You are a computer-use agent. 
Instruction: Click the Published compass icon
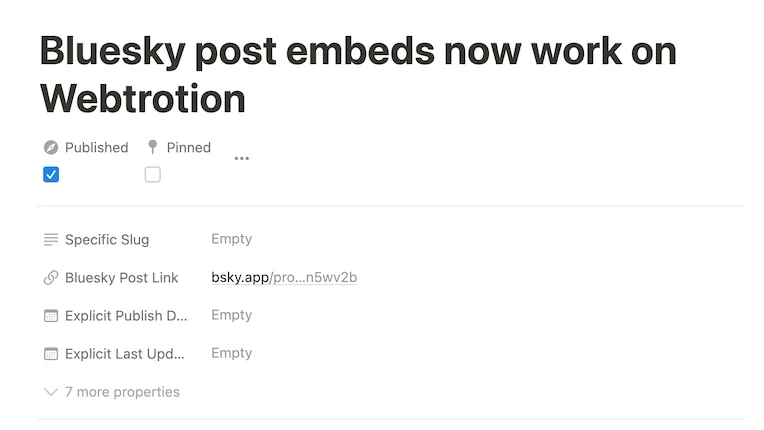51,148
